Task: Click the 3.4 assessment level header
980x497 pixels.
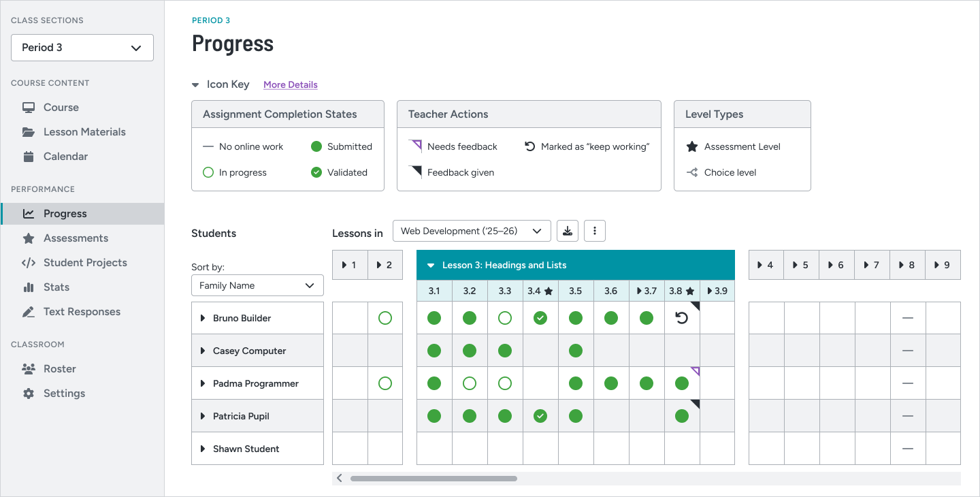Action: 540,291
